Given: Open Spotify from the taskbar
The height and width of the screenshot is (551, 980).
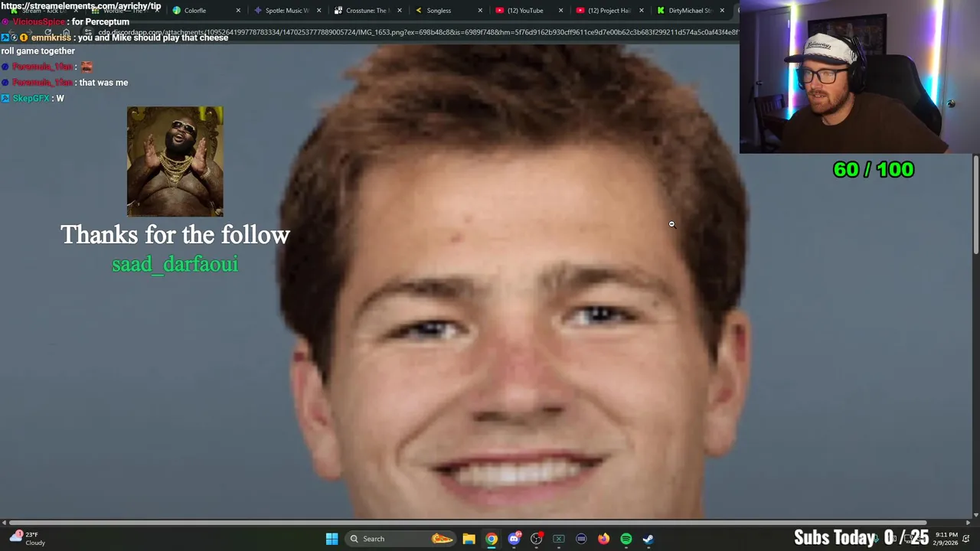Looking at the screenshot, I should coord(626,539).
